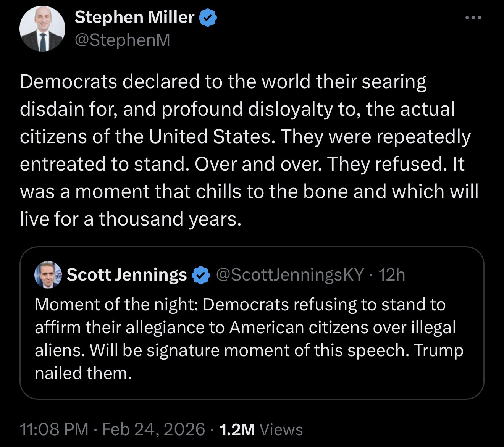Open the three-dot more options menu
504x447 pixels.
click(x=474, y=18)
